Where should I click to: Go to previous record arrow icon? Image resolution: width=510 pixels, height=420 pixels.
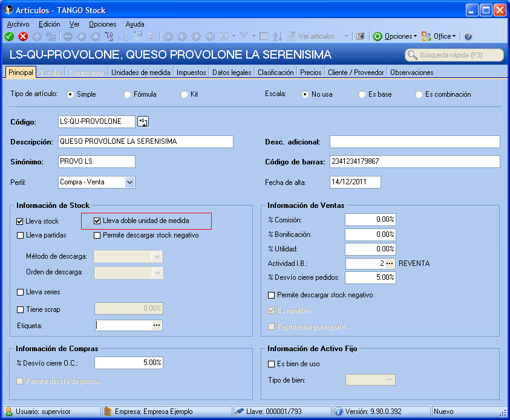pyautogui.click(x=182, y=36)
